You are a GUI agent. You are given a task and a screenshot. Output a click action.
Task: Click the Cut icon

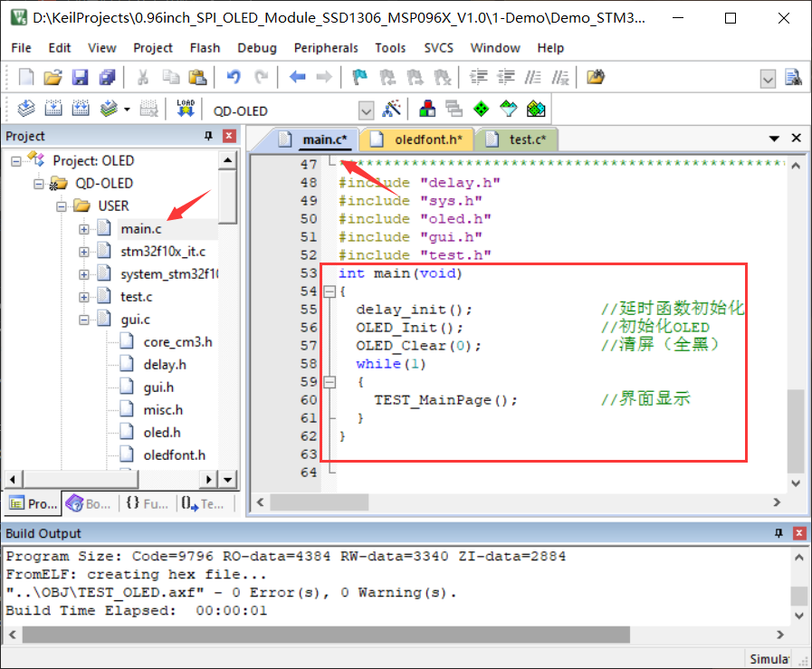click(x=142, y=77)
